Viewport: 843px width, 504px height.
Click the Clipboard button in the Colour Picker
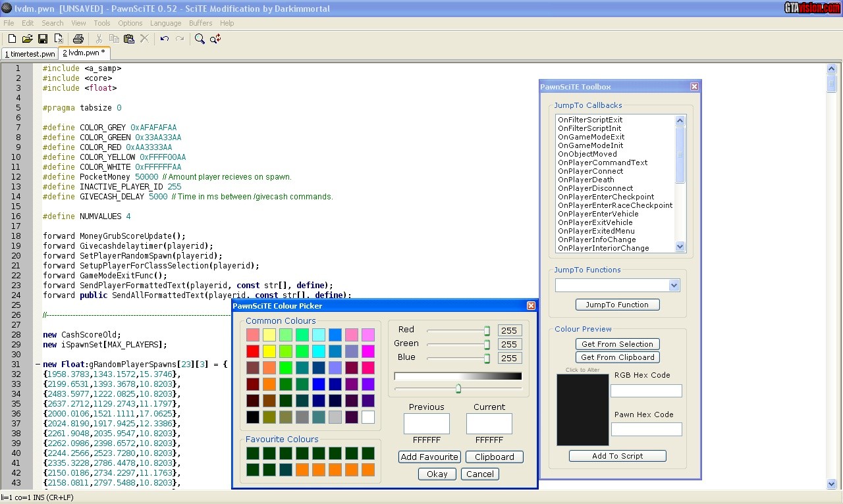click(x=495, y=457)
